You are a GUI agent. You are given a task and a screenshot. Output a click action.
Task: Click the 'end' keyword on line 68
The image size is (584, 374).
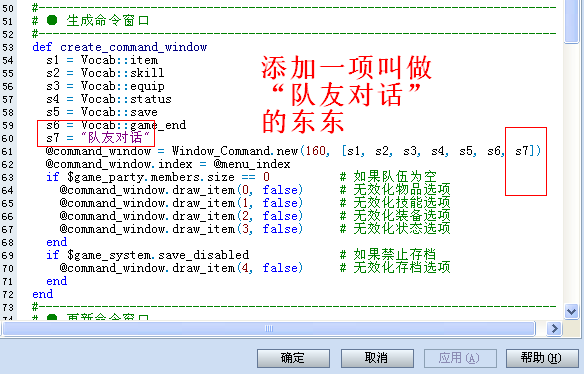(x=57, y=243)
